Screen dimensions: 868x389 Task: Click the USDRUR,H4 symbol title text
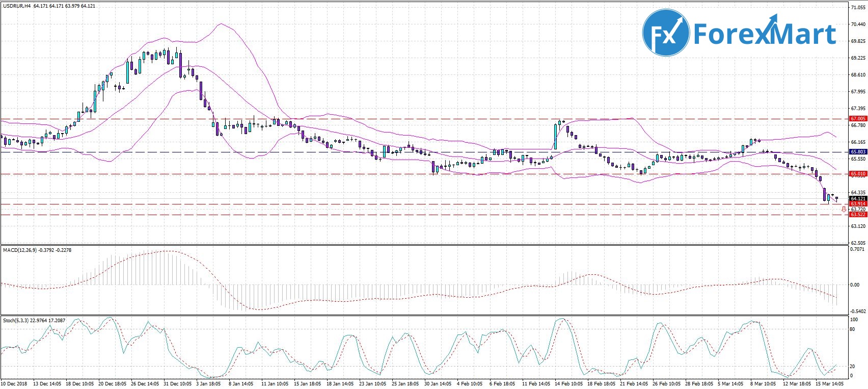pos(17,6)
